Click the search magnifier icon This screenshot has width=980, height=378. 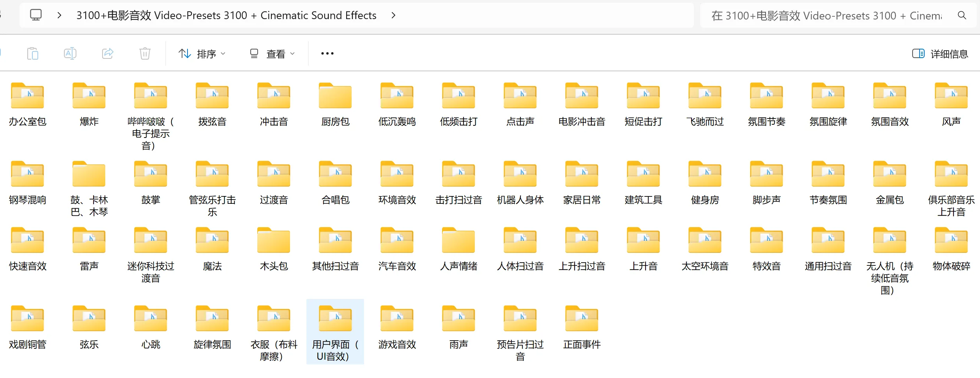coord(962,16)
